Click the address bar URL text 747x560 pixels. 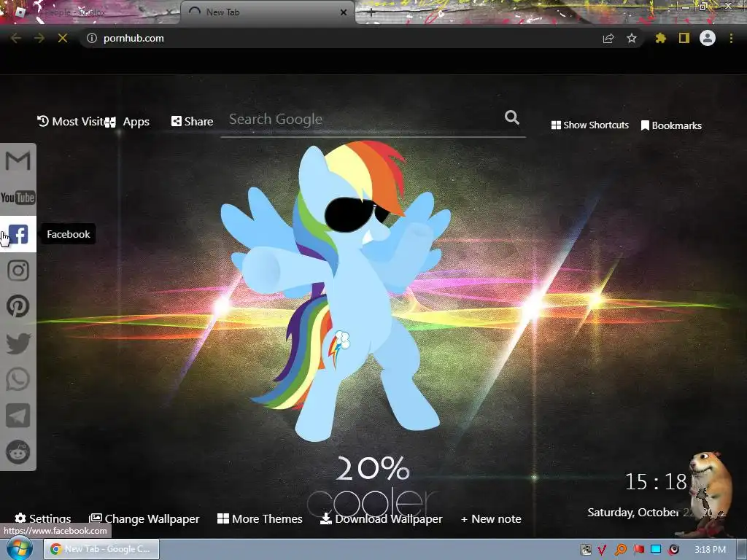(134, 38)
